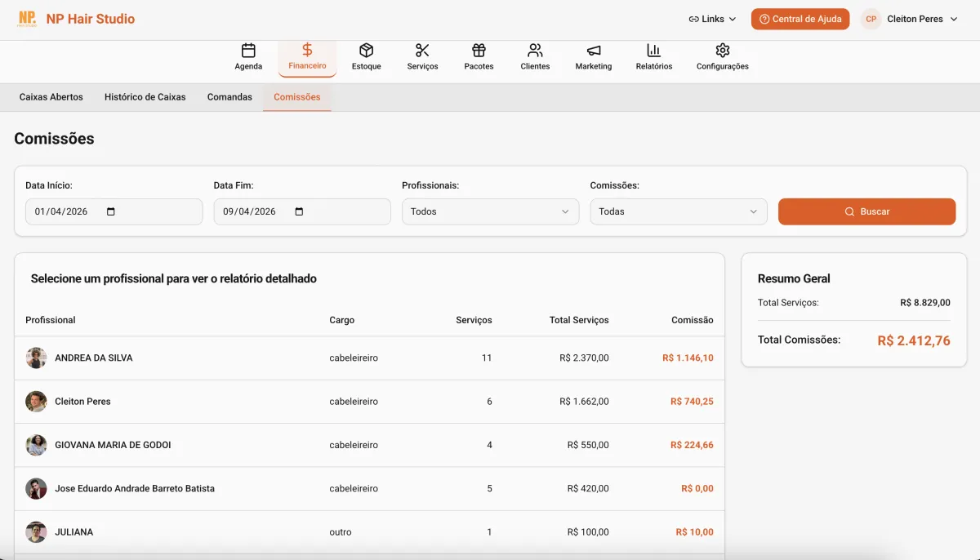The height and width of the screenshot is (560, 980).
Task: Switch to the Caixas Abertos tab
Action: (x=51, y=96)
